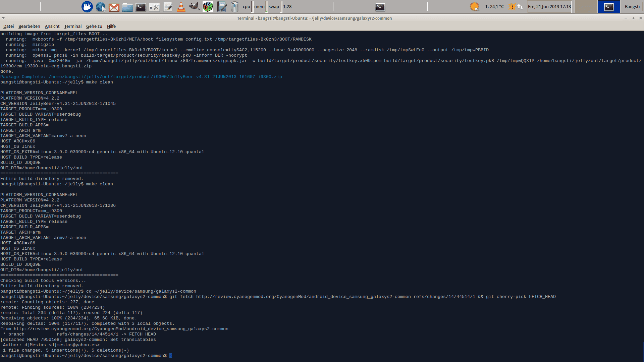Image resolution: width=644 pixels, height=362 pixels.
Task: Open the Datei menu
Action: (x=9, y=26)
